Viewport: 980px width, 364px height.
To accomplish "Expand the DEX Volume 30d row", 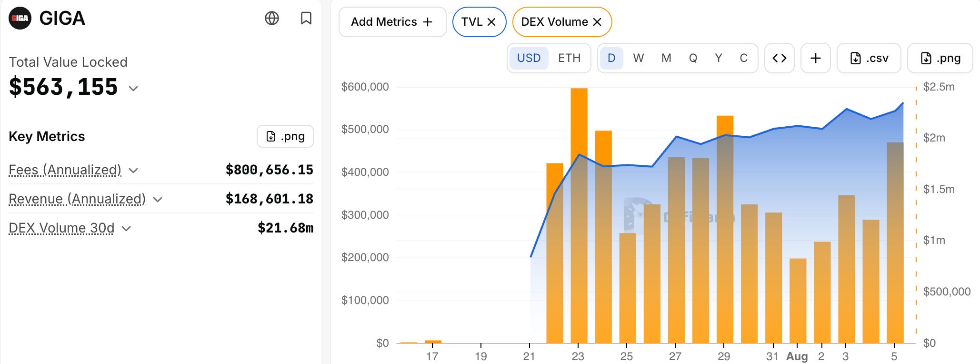I will tap(126, 229).
